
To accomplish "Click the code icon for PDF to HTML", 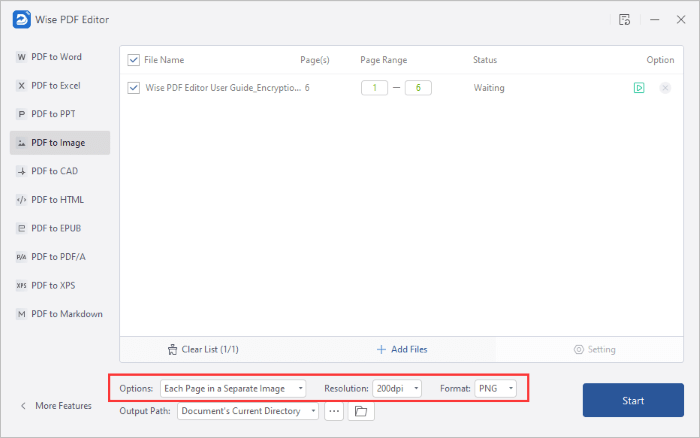I will coord(21,200).
